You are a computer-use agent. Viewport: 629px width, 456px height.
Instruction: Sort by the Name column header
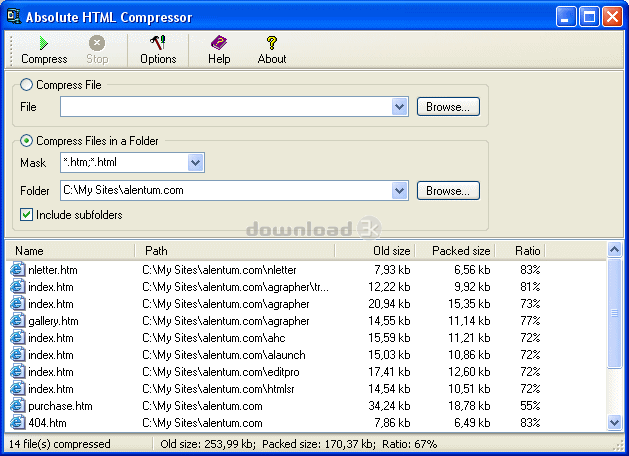click(70, 251)
